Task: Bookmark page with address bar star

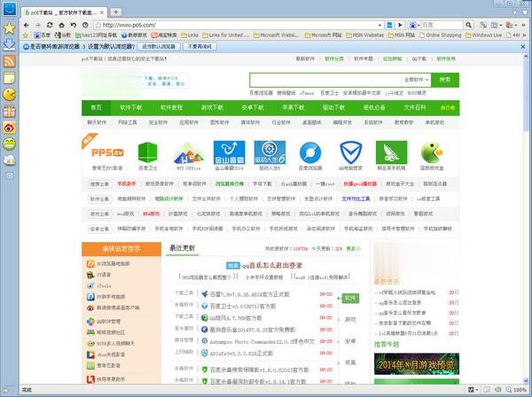Action: pos(98,25)
